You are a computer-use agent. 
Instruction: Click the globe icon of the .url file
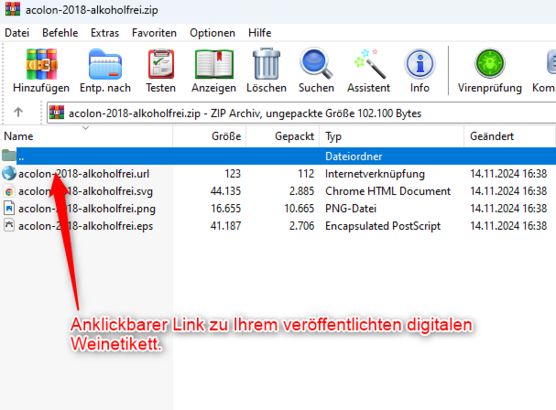[9, 173]
